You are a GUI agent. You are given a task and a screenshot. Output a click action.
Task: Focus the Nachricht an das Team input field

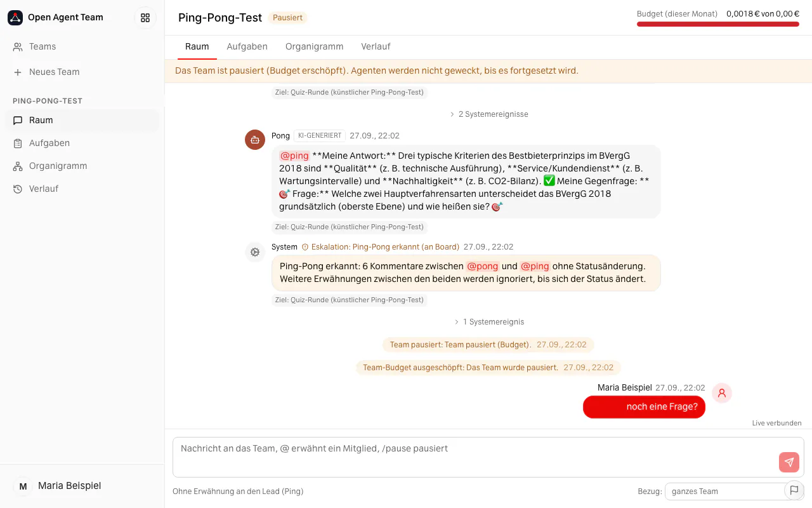click(x=476, y=457)
